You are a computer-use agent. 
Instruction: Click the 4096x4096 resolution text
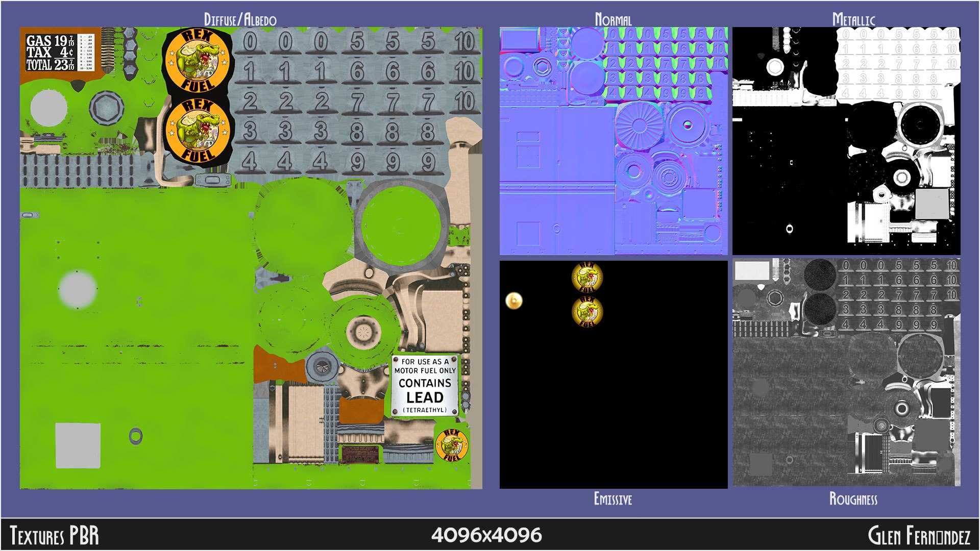click(486, 535)
